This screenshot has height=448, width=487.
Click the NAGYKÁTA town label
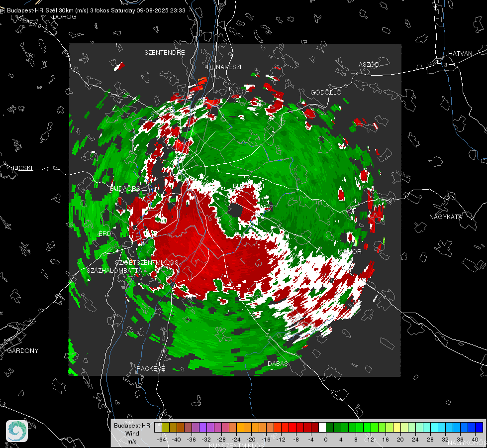(x=446, y=217)
